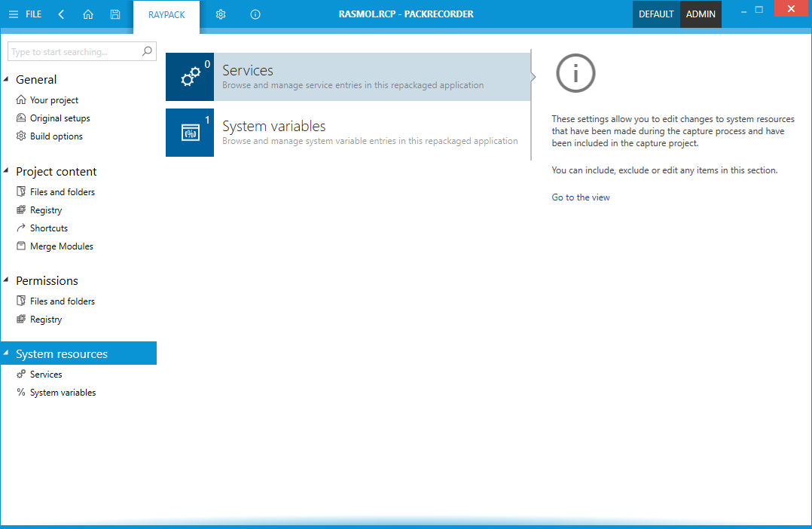Screen dimensions: 812x529
Task: Open Merge Modules in Project content
Action: point(61,246)
